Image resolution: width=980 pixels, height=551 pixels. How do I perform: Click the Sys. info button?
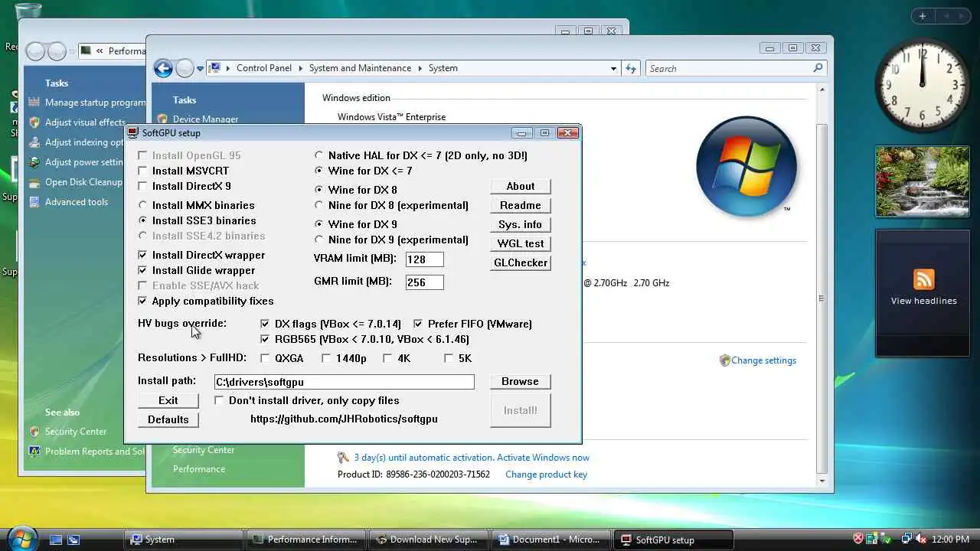point(521,224)
